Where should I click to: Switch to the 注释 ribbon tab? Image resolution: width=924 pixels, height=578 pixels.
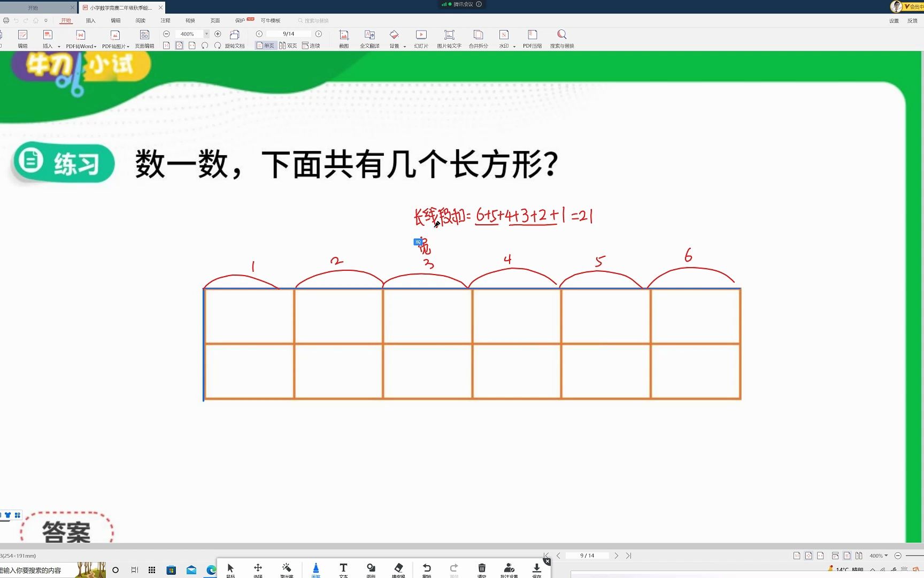(x=165, y=20)
